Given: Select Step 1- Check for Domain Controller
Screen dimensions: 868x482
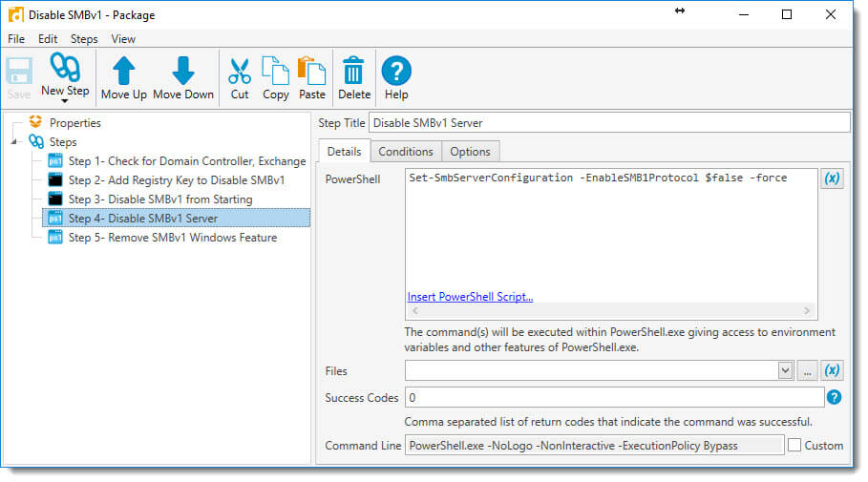Looking at the screenshot, I should pos(187,161).
